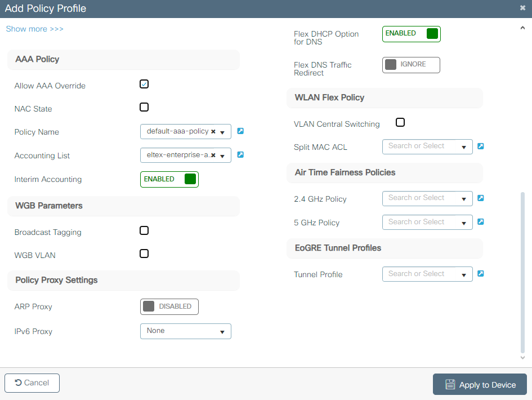532x400 pixels.
Task: Click the Show more link
Action: tap(35, 29)
